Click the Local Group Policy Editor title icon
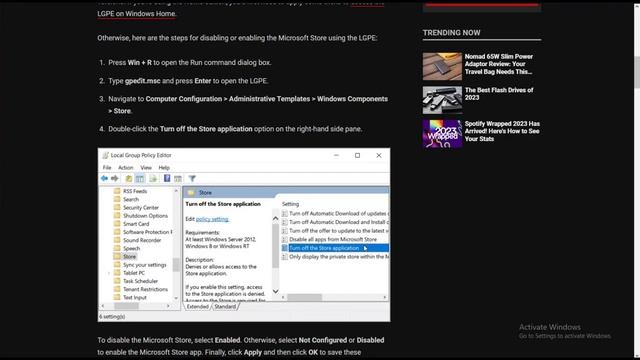Image resolution: width=640 pixels, height=360 pixels. [x=105, y=155]
